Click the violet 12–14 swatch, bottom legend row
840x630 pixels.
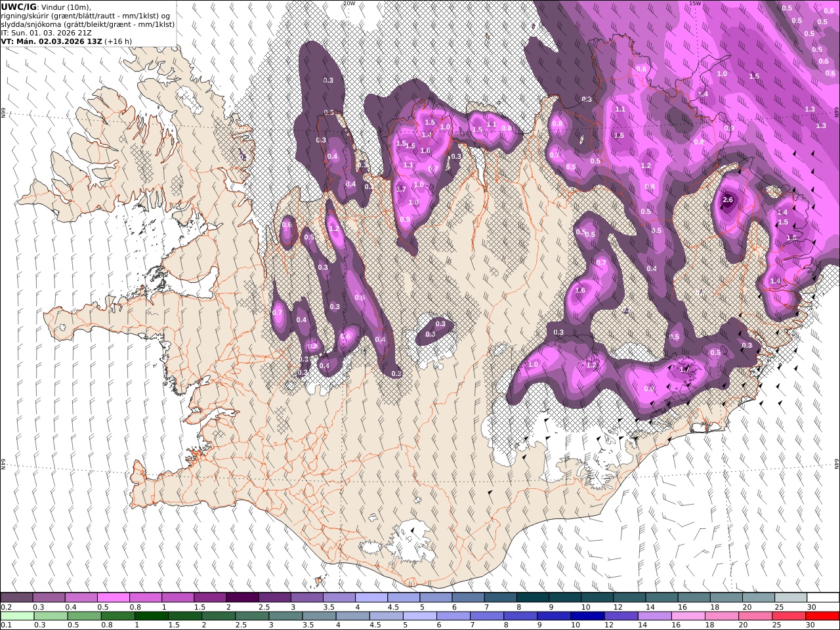pyautogui.click(x=621, y=616)
